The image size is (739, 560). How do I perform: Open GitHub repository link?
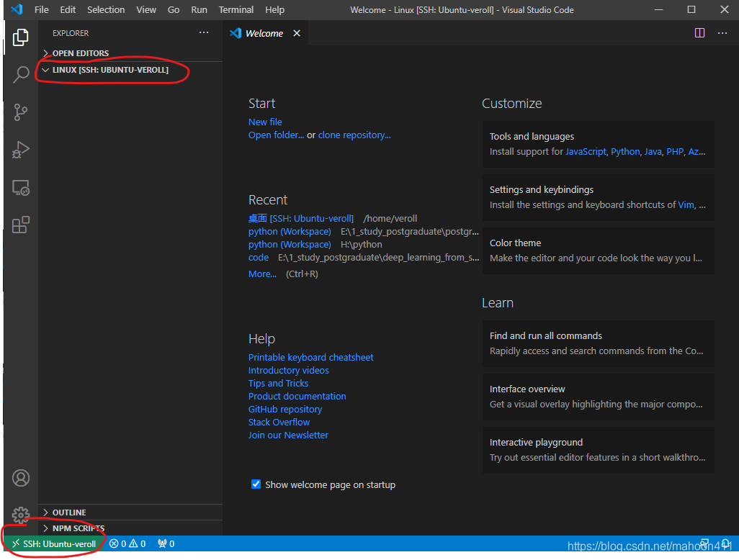pos(285,410)
